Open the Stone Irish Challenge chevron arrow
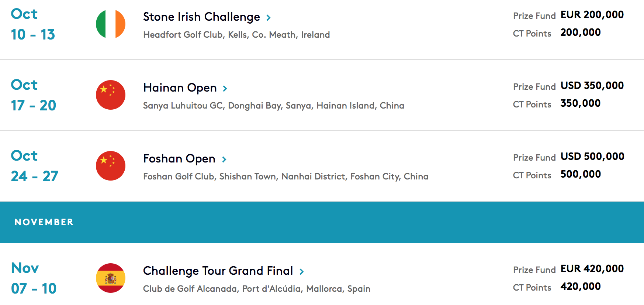 pos(269,17)
